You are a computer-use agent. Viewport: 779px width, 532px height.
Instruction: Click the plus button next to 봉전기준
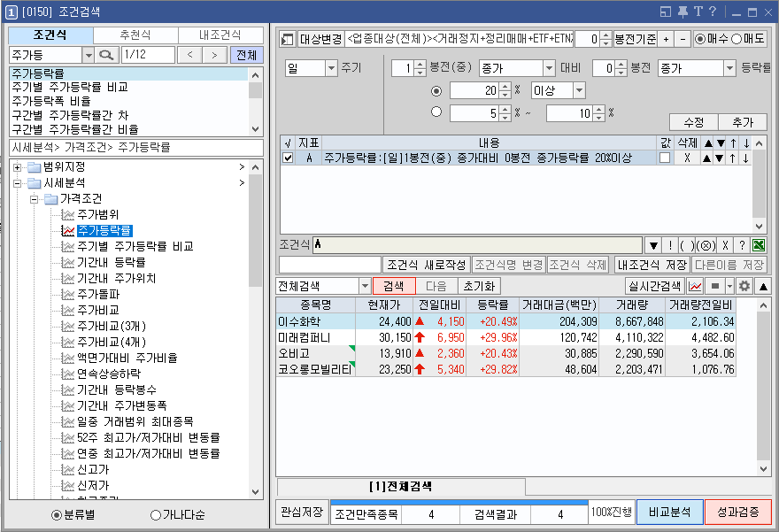coord(667,39)
